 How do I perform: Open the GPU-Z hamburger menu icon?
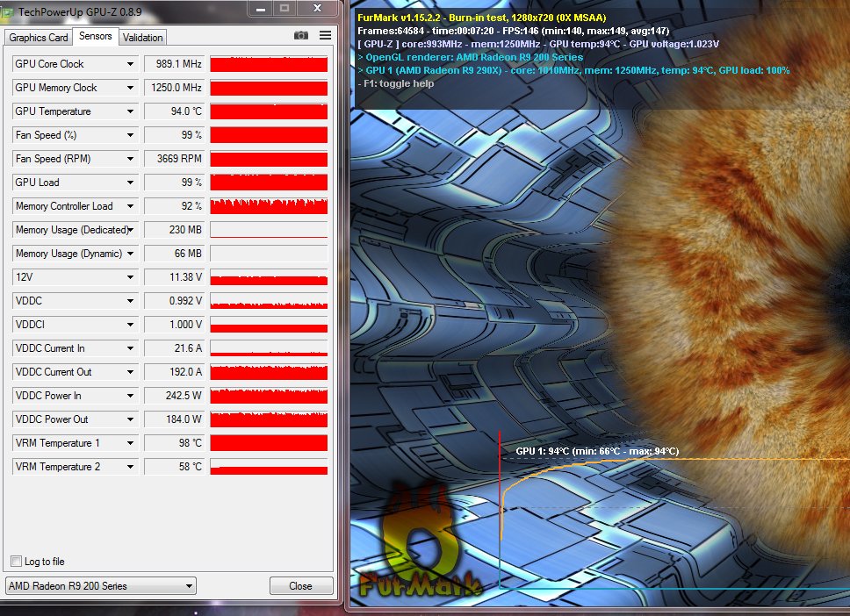pos(325,35)
